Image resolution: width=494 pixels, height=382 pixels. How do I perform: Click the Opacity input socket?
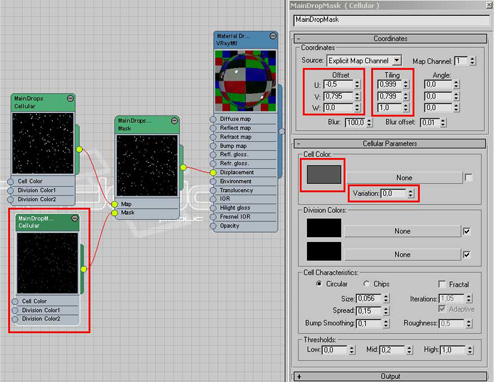213,226
